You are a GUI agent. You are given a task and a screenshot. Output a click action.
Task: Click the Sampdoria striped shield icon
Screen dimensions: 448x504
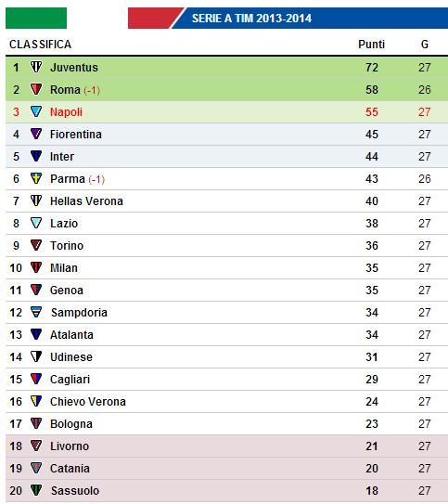click(36, 312)
